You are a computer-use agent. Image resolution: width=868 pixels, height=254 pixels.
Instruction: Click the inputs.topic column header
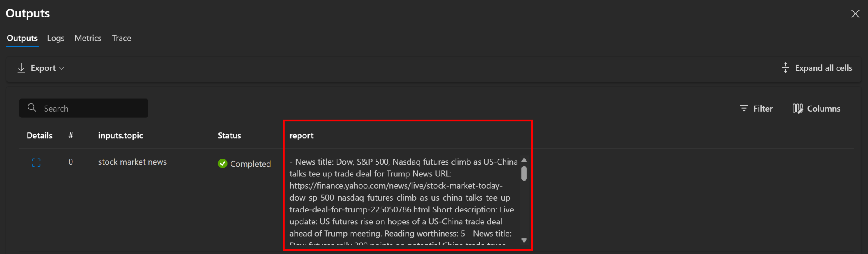pyautogui.click(x=120, y=136)
